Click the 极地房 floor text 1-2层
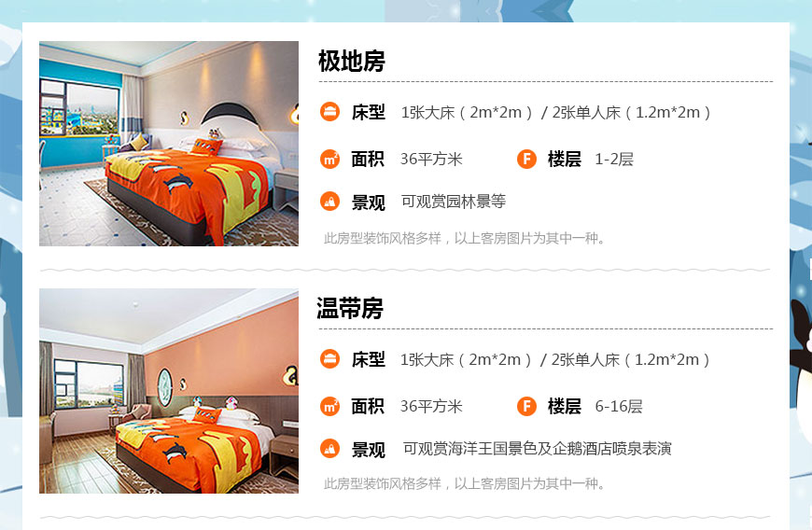This screenshot has height=530, width=812. click(614, 159)
